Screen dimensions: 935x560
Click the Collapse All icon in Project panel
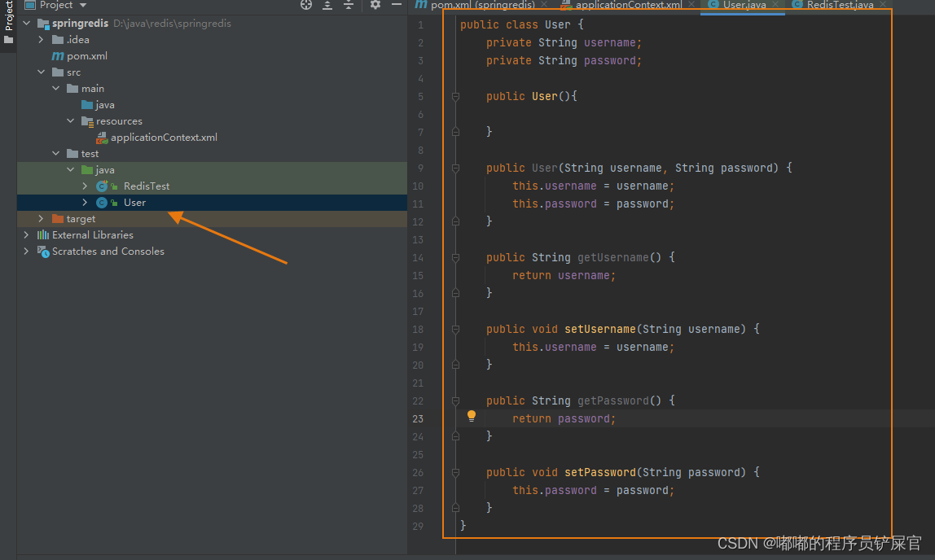coord(349,5)
